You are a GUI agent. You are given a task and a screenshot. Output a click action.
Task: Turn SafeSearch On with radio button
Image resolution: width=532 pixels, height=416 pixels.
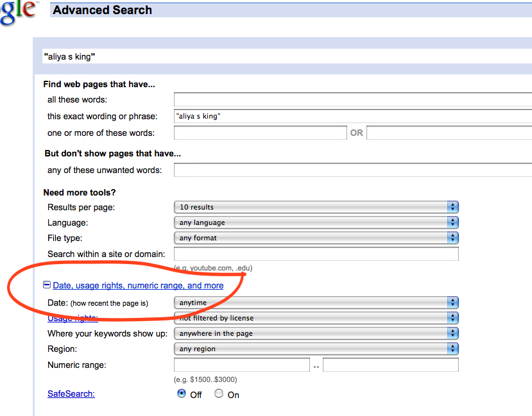[219, 394]
